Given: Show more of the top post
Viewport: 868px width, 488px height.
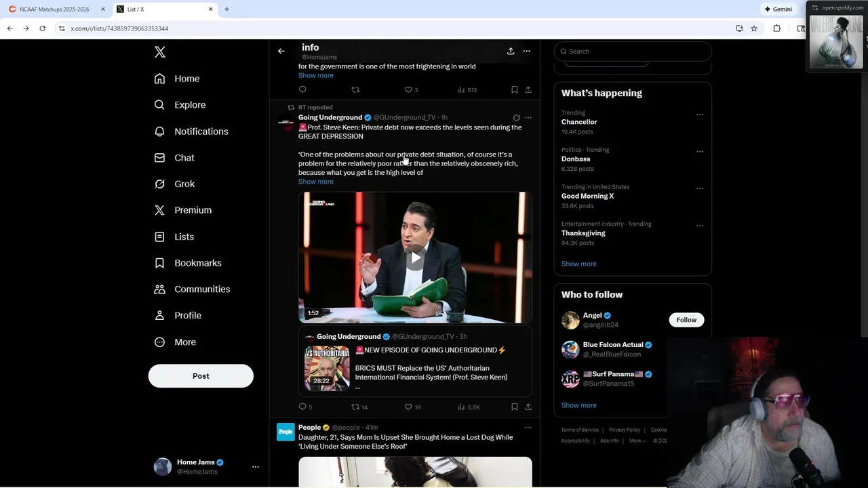Looking at the screenshot, I should pyautogui.click(x=316, y=75).
